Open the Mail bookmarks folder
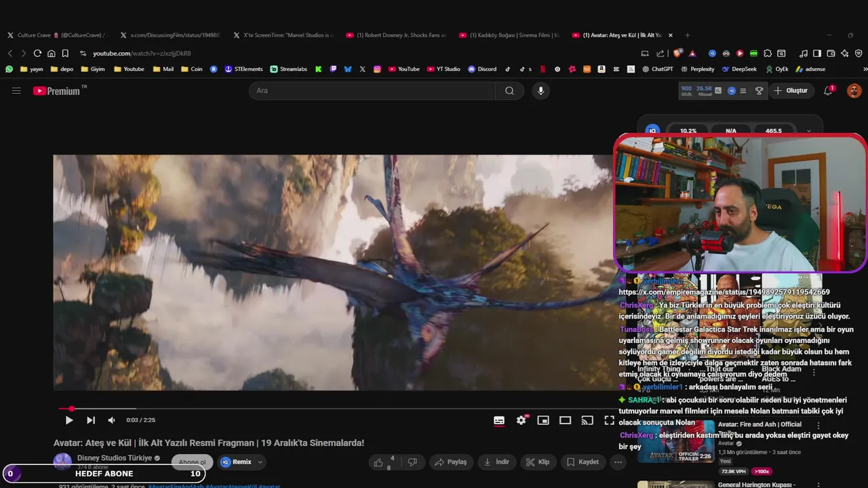This screenshot has width=868, height=488. click(x=163, y=69)
